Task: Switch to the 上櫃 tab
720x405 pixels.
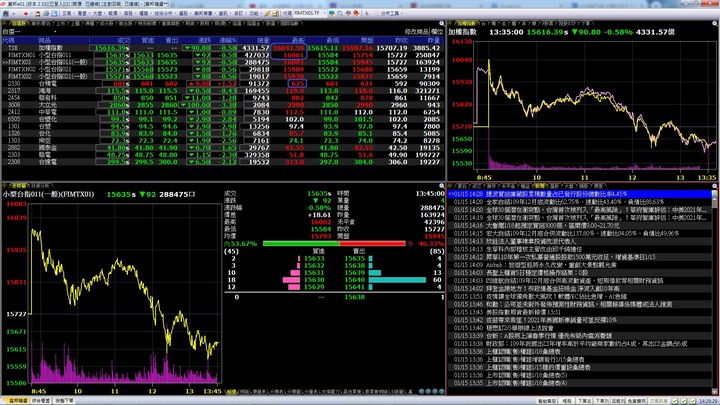Action: click(76, 23)
